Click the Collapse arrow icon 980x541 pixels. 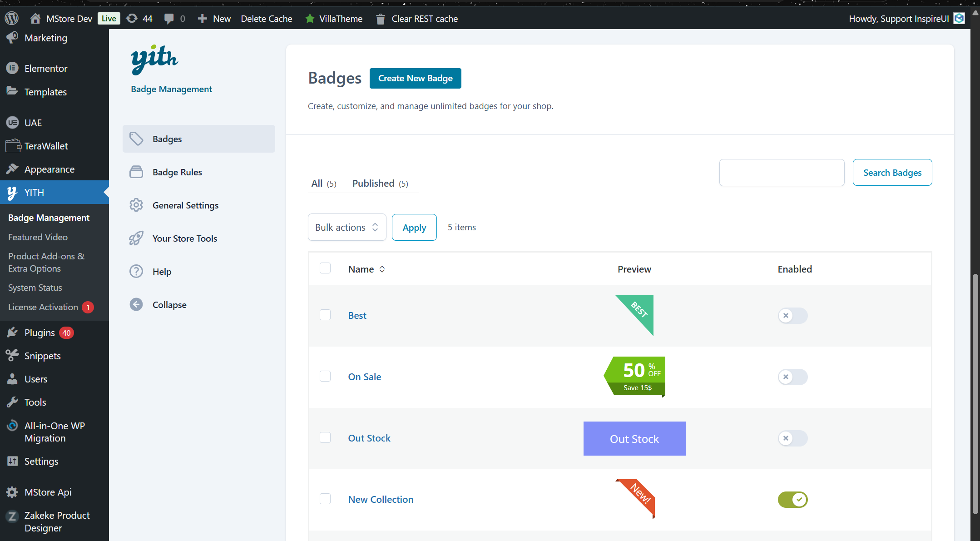click(x=136, y=304)
